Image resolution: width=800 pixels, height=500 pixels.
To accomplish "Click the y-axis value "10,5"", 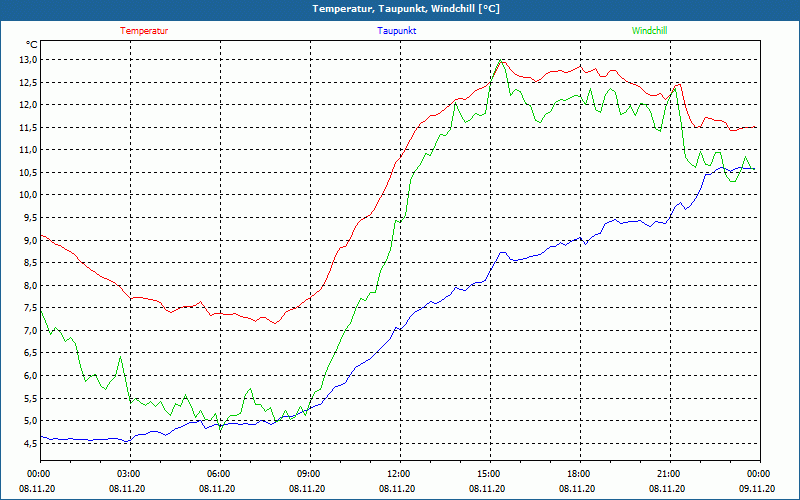I will click(x=29, y=172).
